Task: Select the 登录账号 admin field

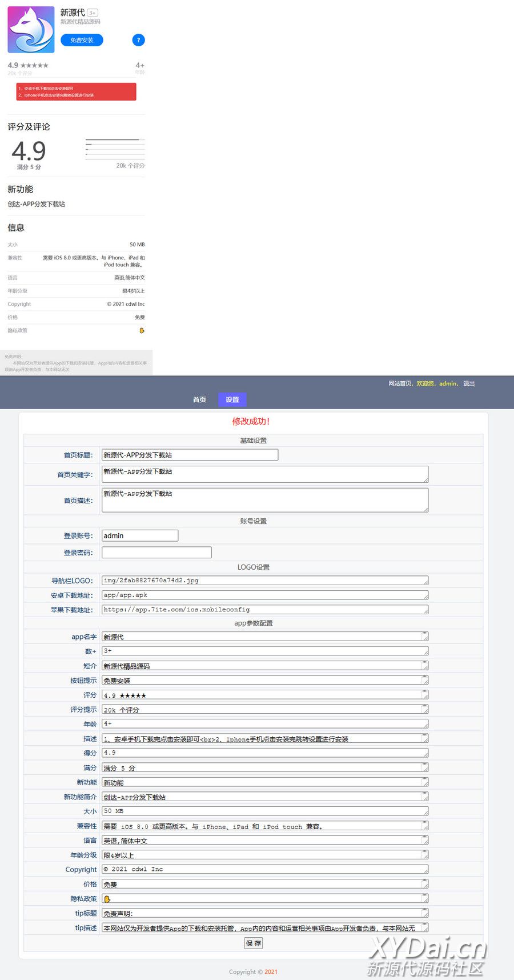Action: (140, 535)
